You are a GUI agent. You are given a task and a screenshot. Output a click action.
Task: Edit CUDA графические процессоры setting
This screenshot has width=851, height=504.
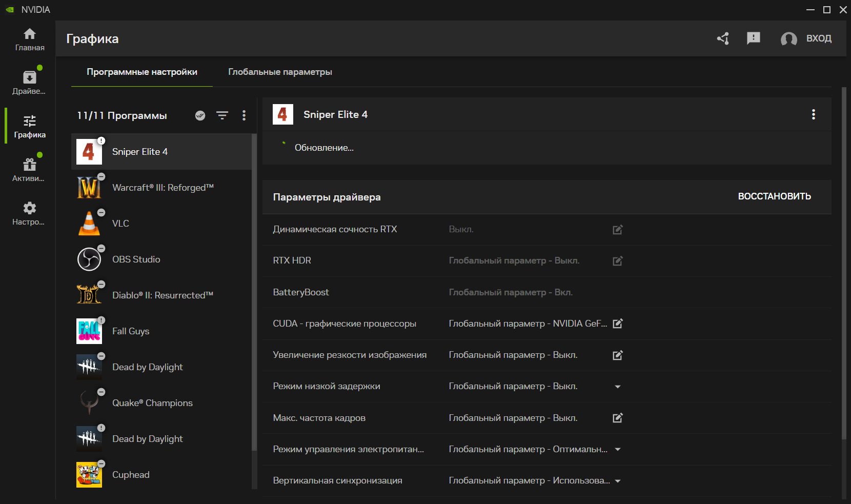[x=618, y=324]
